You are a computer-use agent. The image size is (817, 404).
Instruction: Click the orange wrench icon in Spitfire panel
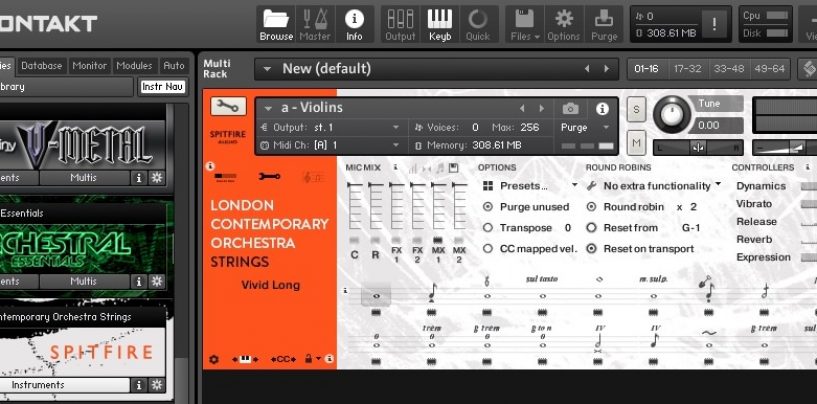[x=269, y=176]
